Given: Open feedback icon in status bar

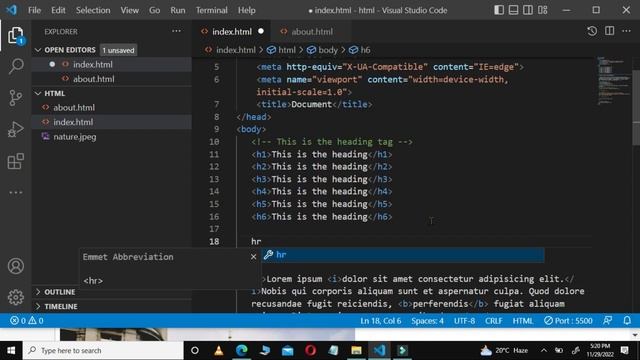Looking at the screenshot, I should point(607,321).
